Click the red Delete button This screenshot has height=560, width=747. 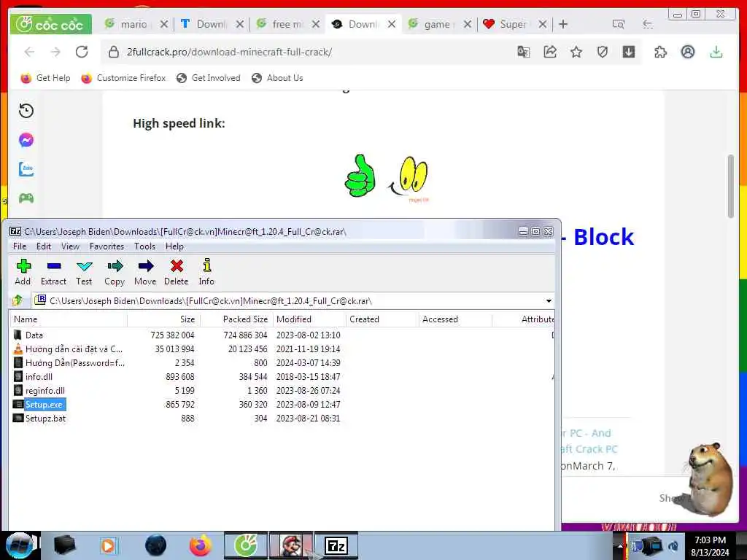pos(177,273)
